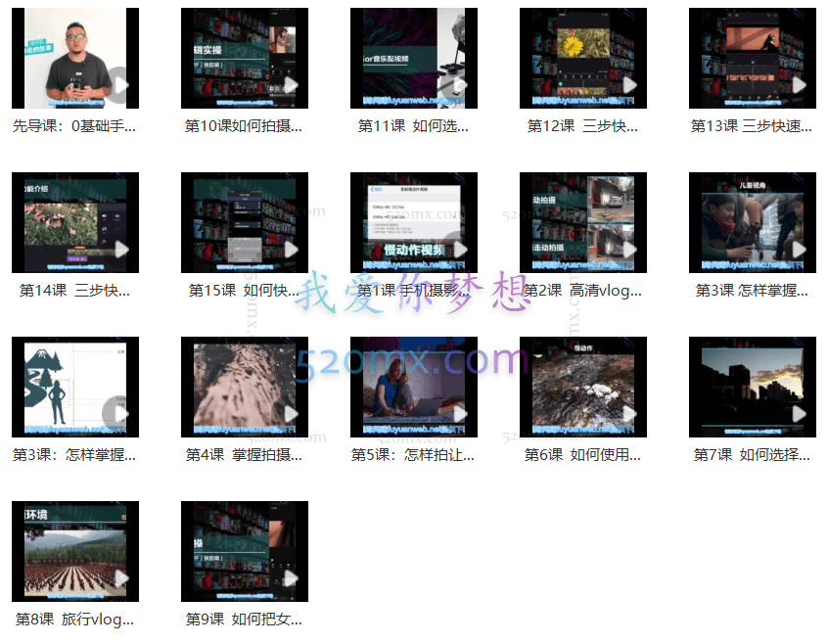This screenshot has height=644, width=828.
Task: Open the 第4课 掌握拍摄 video thumbnail
Action: [x=245, y=387]
